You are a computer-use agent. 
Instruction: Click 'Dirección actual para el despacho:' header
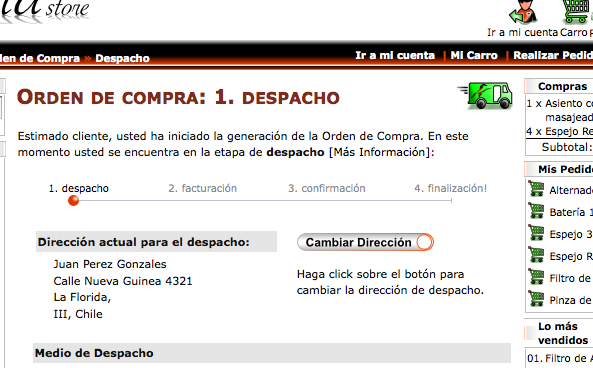(x=157, y=242)
